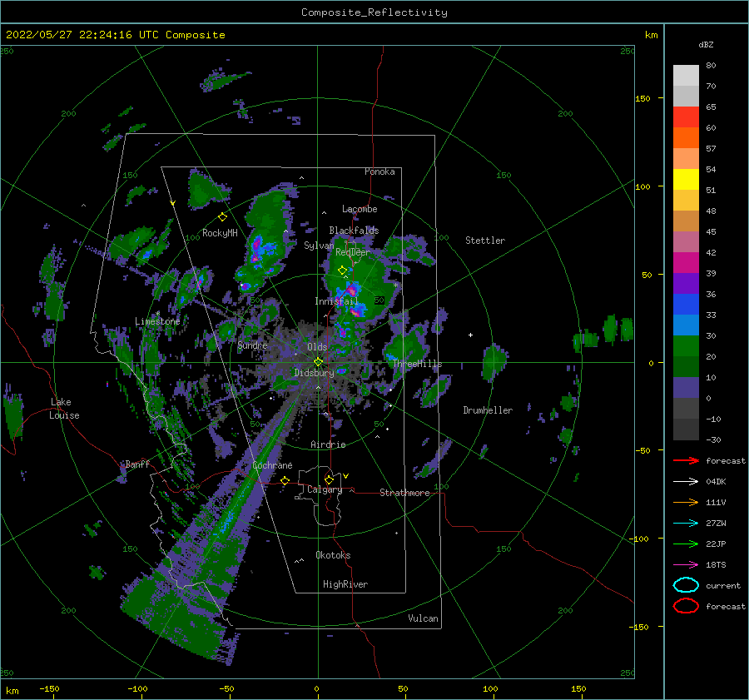Image resolution: width=749 pixels, height=700 pixels.
Task: Click the Ponoka city label
Action: click(379, 171)
